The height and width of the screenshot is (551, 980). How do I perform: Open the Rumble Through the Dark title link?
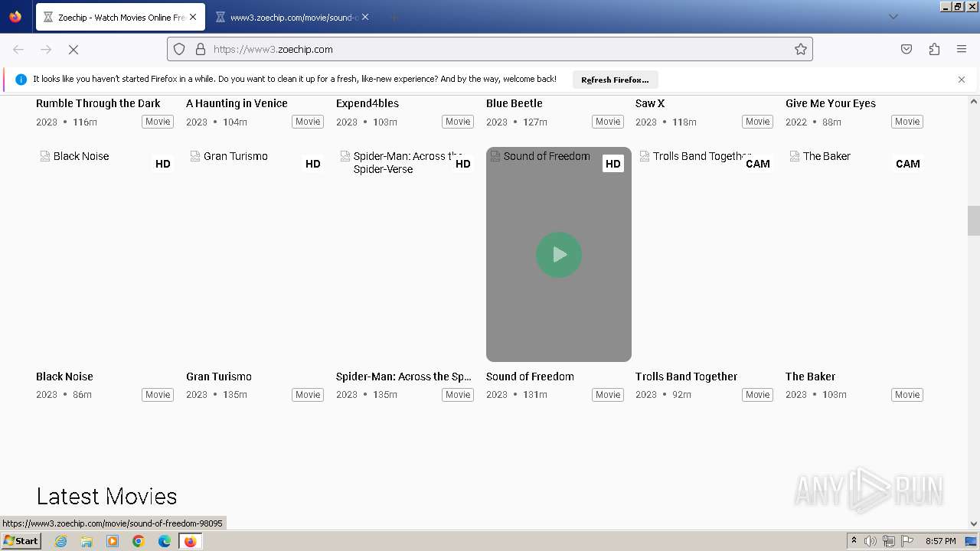[98, 103]
